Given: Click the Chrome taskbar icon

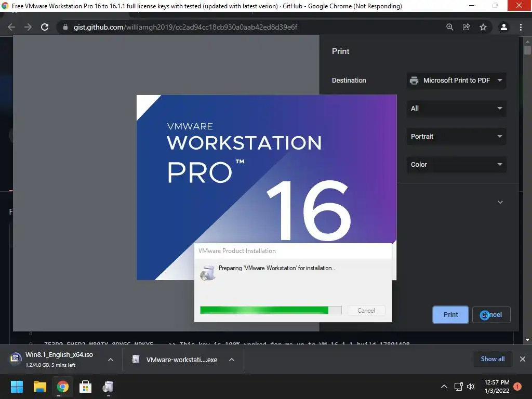Looking at the screenshot, I should 62,387.
